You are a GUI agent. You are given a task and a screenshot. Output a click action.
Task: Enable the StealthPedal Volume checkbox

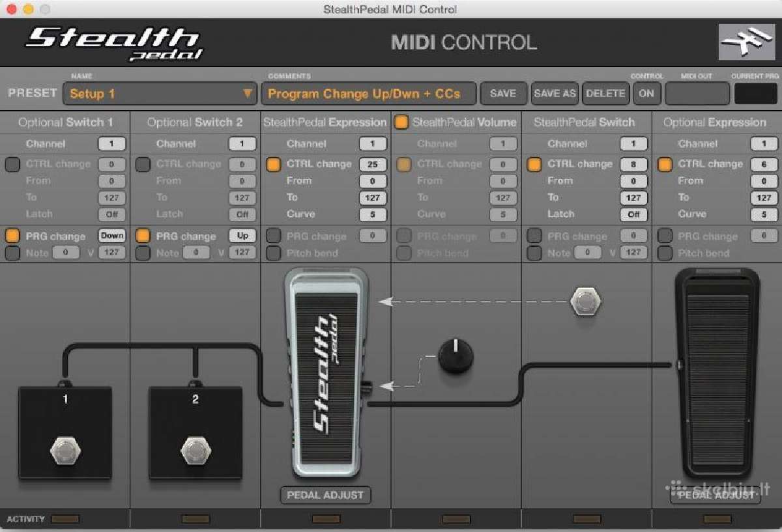click(x=401, y=122)
